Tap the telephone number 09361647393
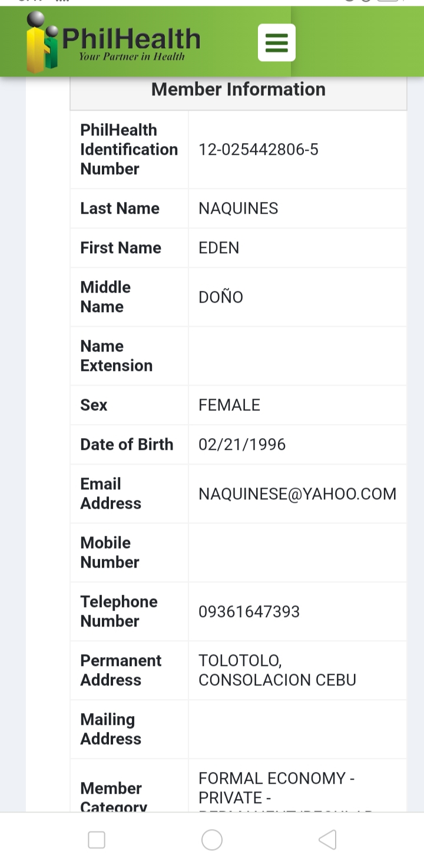Image resolution: width=424 pixels, height=868 pixels. click(x=249, y=612)
